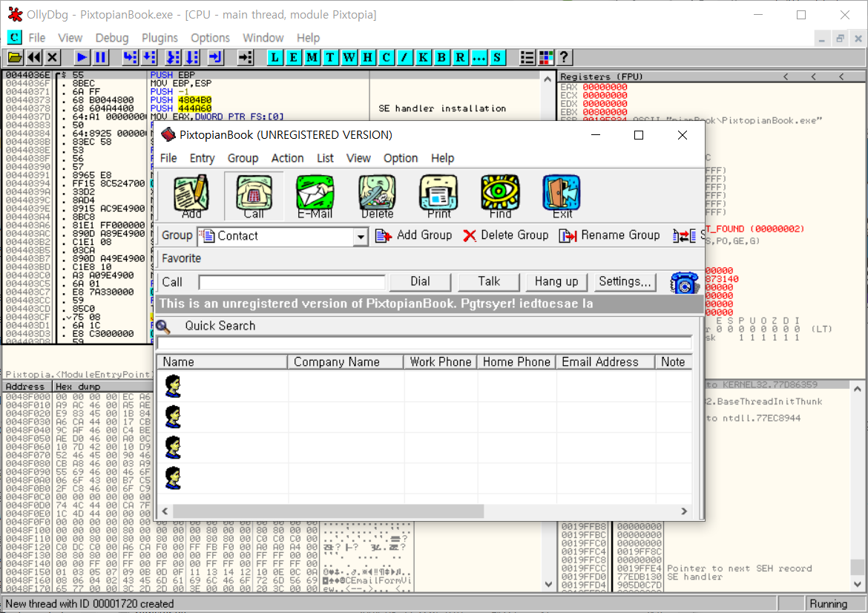Click the Hang up button

click(x=556, y=282)
